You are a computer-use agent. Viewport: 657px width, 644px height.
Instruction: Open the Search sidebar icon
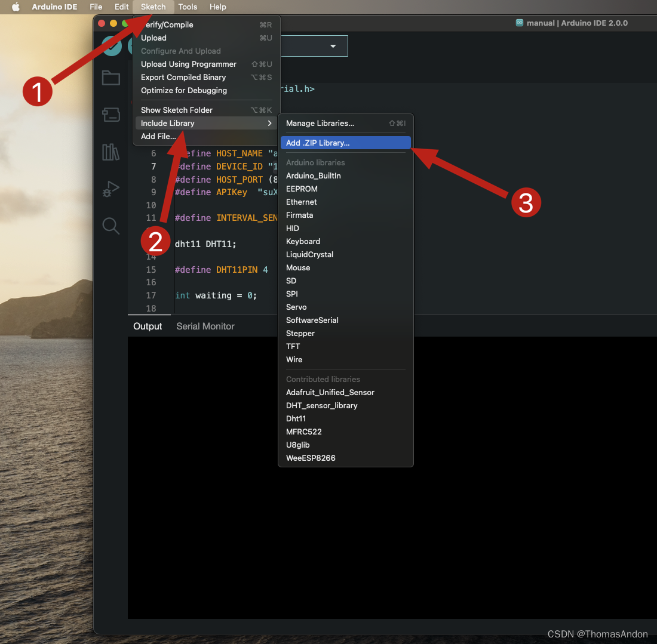point(111,226)
